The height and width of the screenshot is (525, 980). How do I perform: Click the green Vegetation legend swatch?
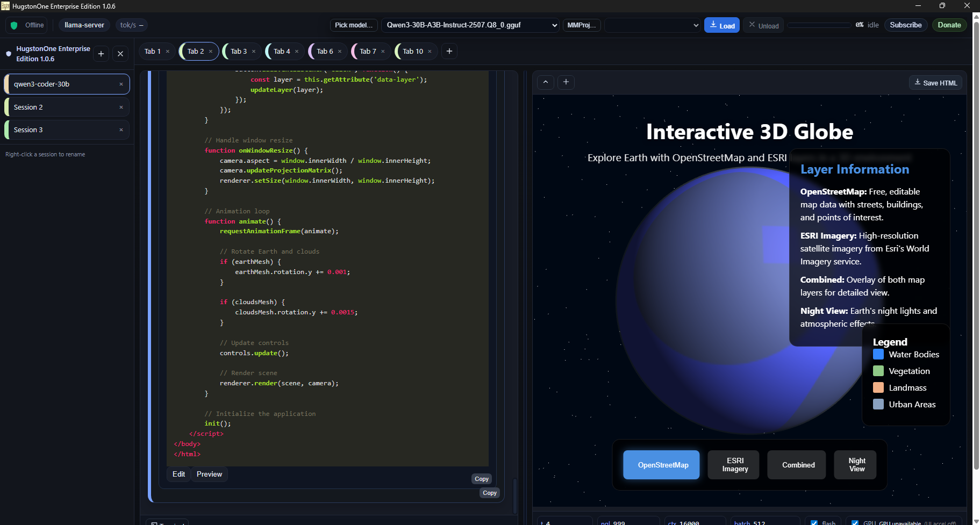878,371
